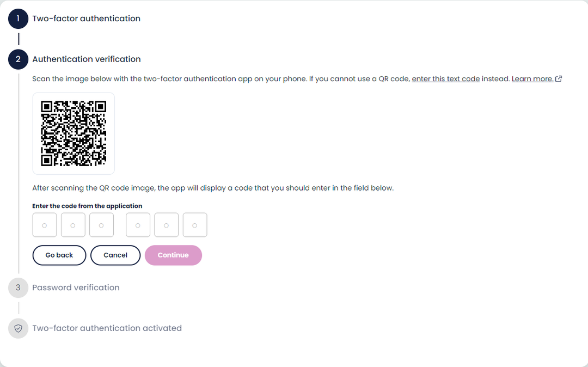Click the shield checkmark activation icon
This screenshot has width=588, height=367.
(x=18, y=328)
